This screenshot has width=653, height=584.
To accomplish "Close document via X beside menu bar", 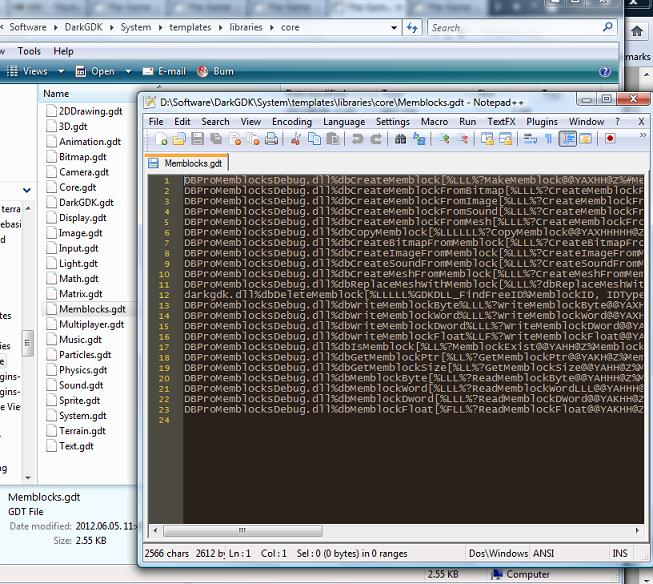I will coord(641,122).
